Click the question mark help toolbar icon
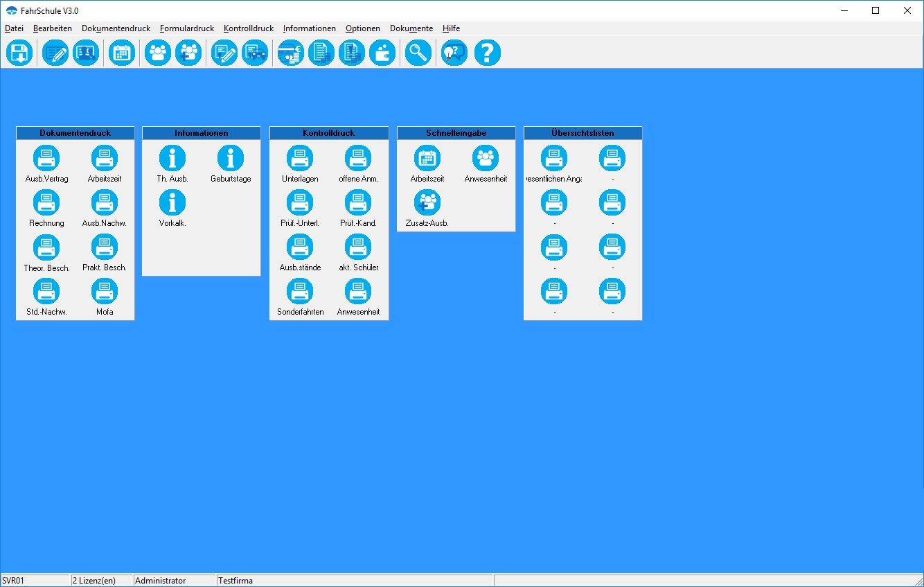The image size is (924, 587). pyautogui.click(x=488, y=53)
